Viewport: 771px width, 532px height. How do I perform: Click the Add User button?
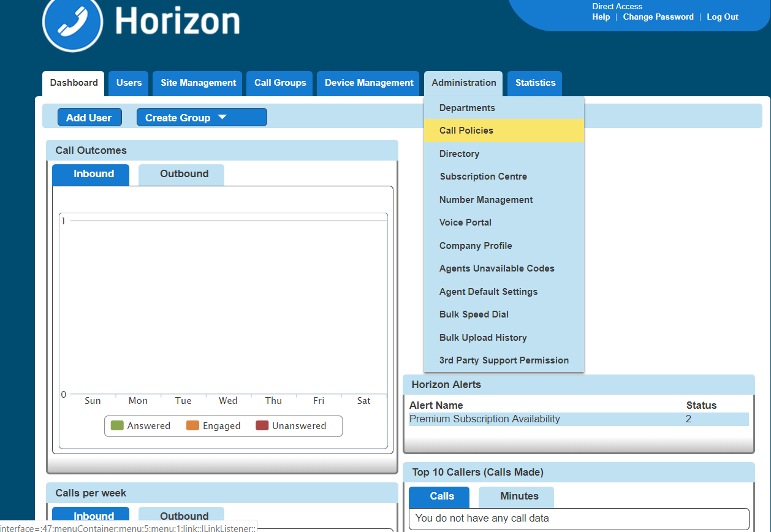click(x=89, y=118)
